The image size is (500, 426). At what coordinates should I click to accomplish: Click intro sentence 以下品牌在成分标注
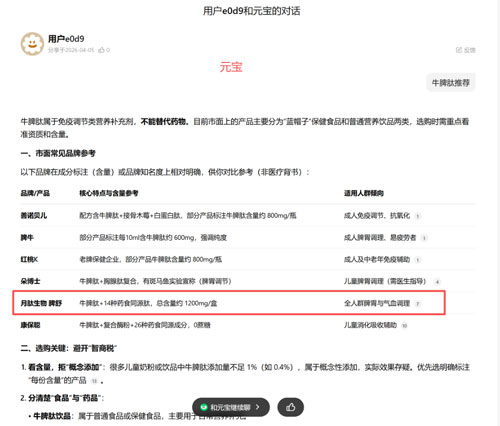coord(165,172)
